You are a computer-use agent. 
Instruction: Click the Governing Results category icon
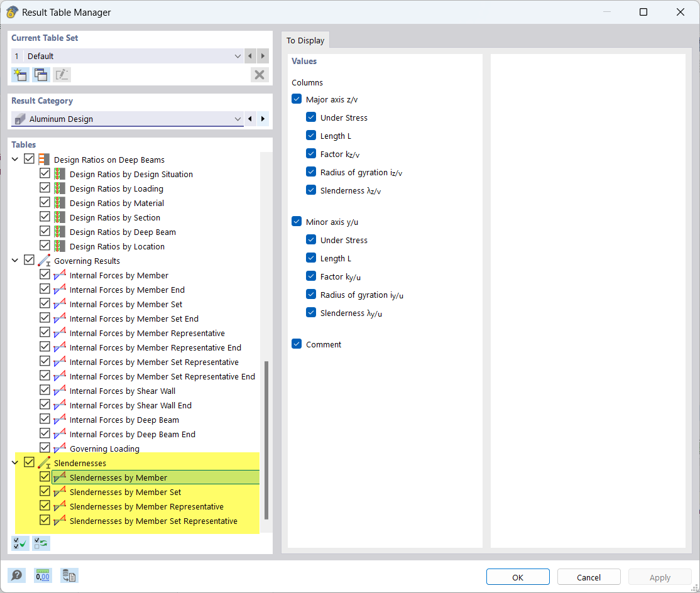44,261
